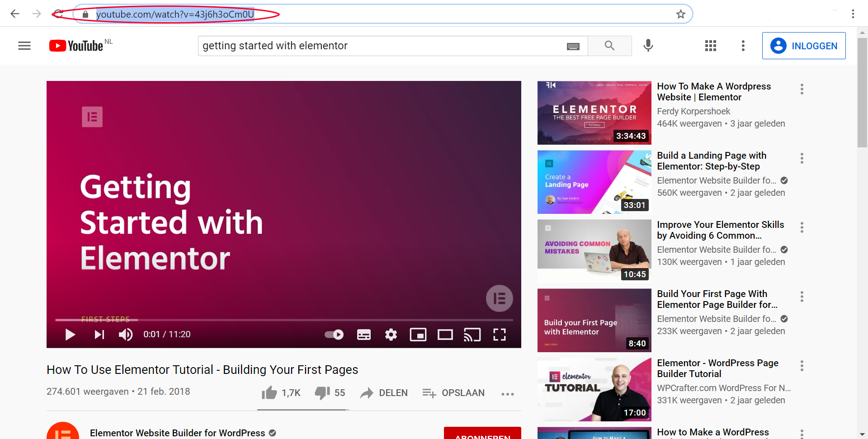Expand more actions below the video
The width and height of the screenshot is (868, 439).
click(x=507, y=394)
